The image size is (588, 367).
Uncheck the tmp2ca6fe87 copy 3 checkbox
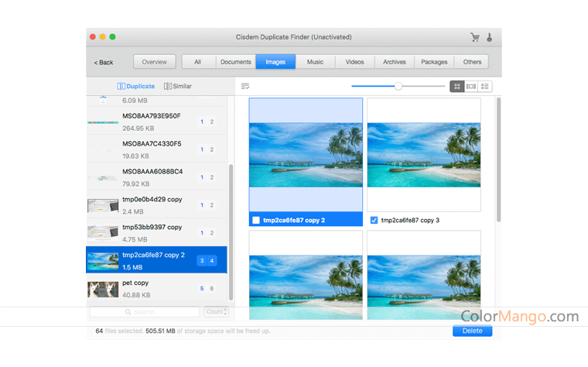[x=374, y=221]
